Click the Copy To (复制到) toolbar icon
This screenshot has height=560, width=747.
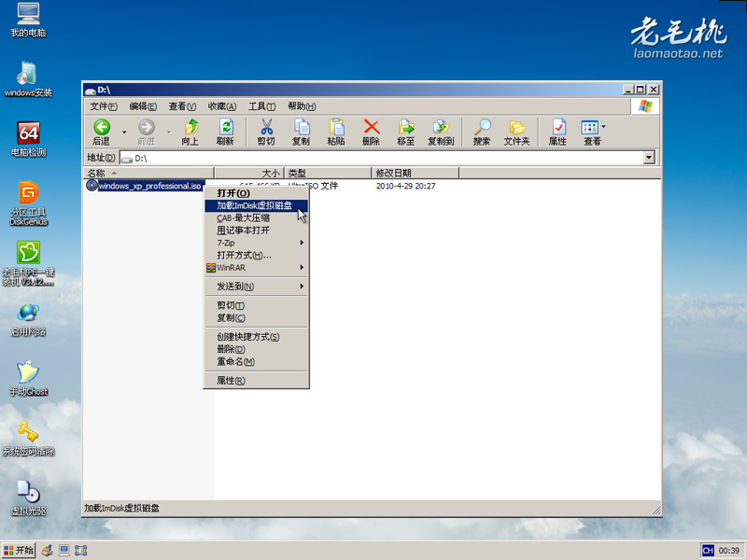click(441, 132)
